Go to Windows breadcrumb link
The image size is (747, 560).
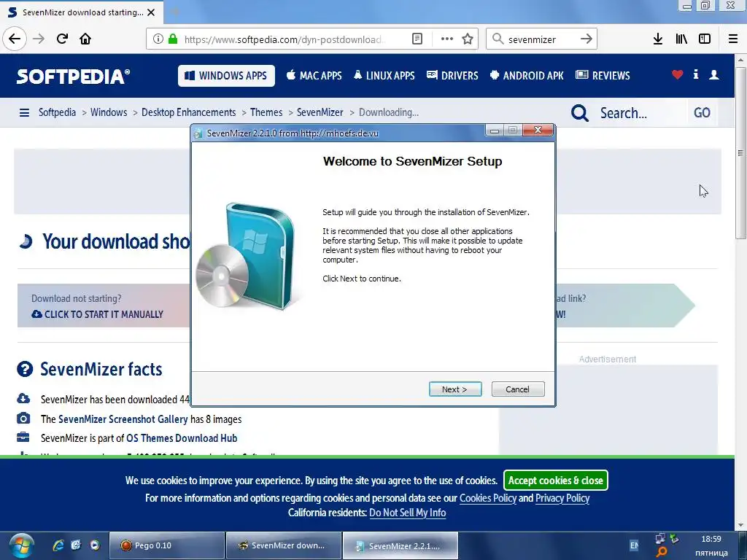click(x=109, y=112)
